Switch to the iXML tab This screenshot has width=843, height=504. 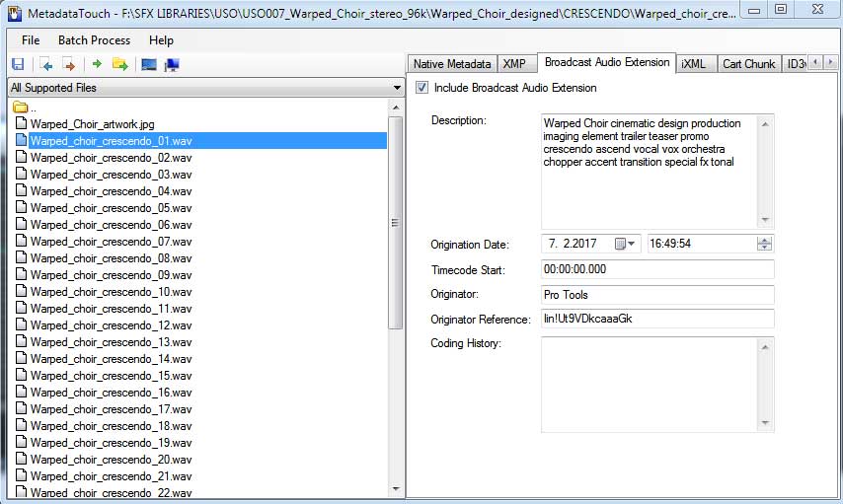click(x=694, y=63)
